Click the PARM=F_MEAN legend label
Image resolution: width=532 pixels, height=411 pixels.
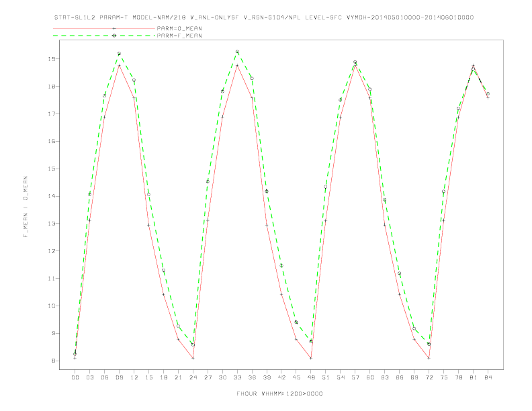[179, 36]
